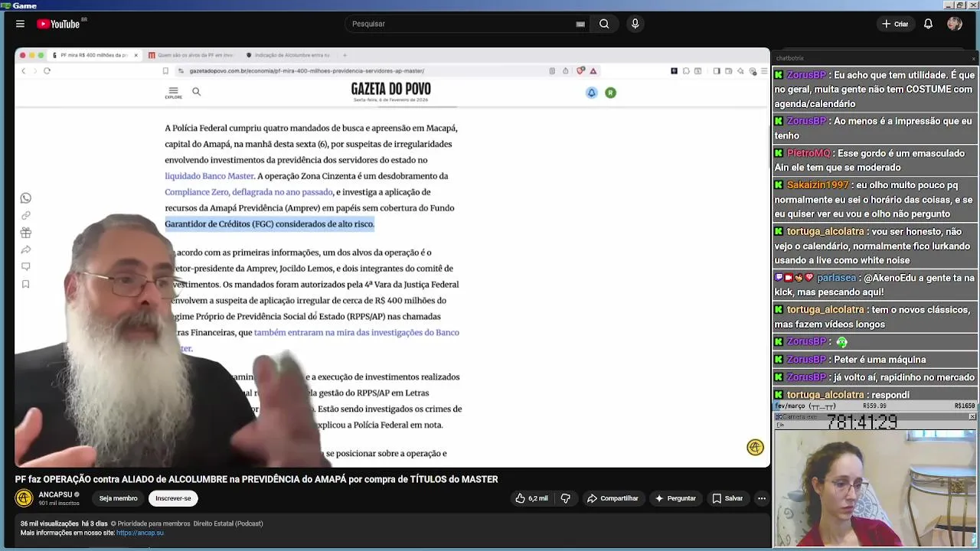In video, click the browser back arrow
980x551 pixels.
(x=23, y=71)
